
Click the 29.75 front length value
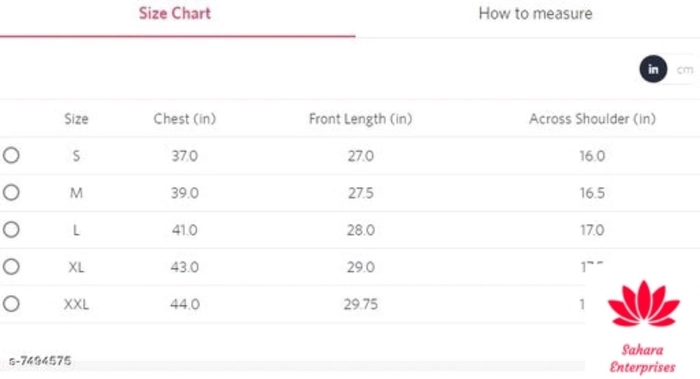(361, 304)
